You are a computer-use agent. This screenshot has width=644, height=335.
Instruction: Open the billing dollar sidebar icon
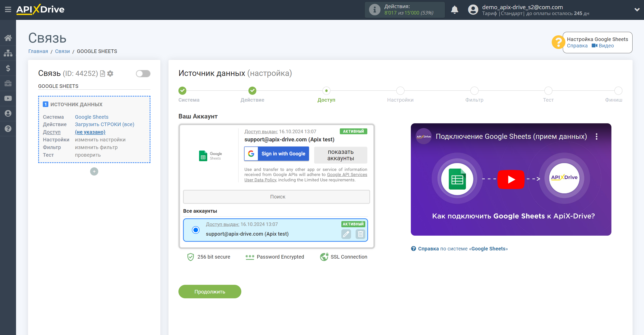pos(8,68)
